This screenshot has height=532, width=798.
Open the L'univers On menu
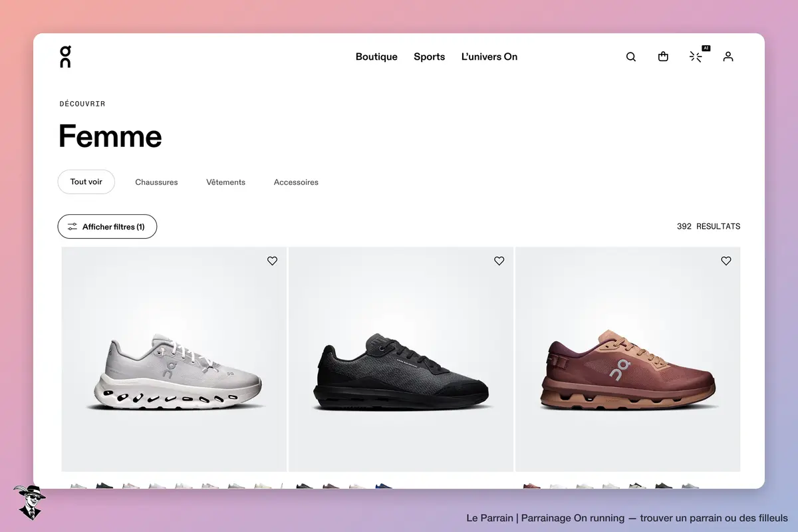(x=489, y=57)
